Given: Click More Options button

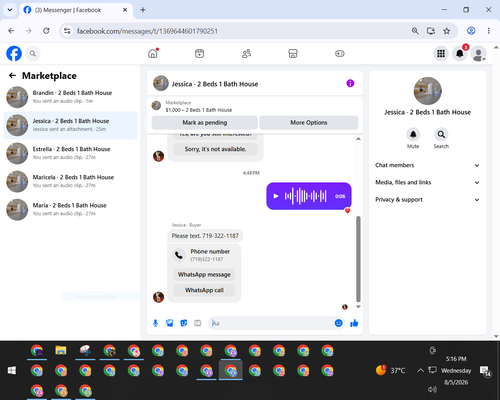Looking at the screenshot, I should point(309,123).
